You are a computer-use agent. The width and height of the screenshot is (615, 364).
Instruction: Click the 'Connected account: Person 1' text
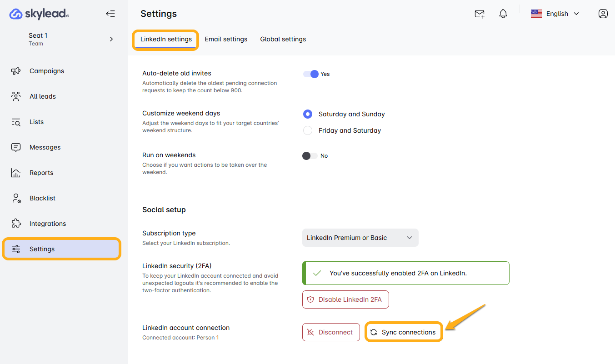pos(180,338)
